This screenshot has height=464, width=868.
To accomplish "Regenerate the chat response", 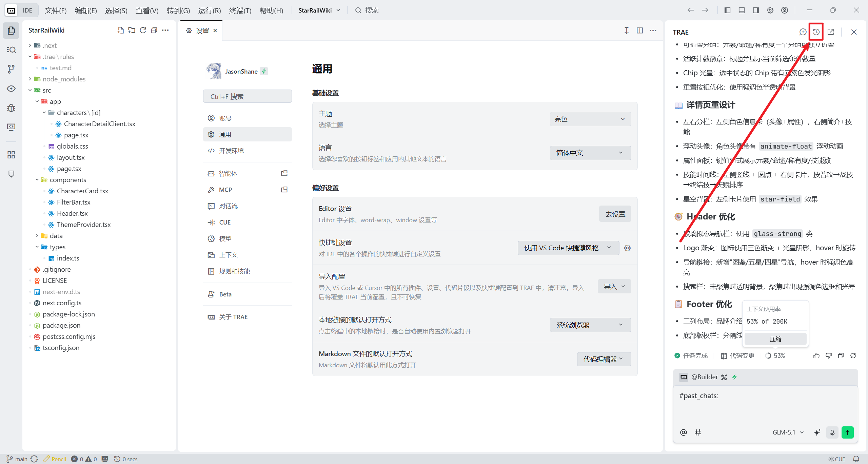I will tap(853, 355).
